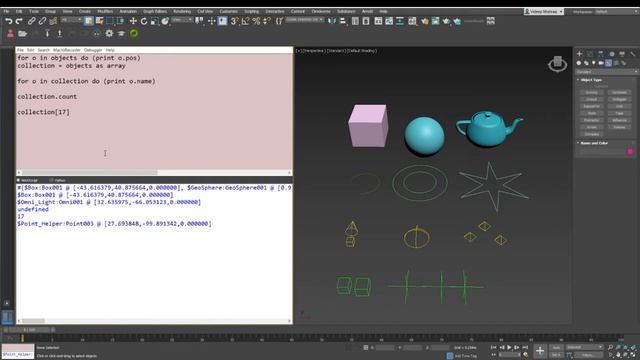Collapse the Name and Color rollout
This screenshot has width=640, height=360.
pos(594,143)
